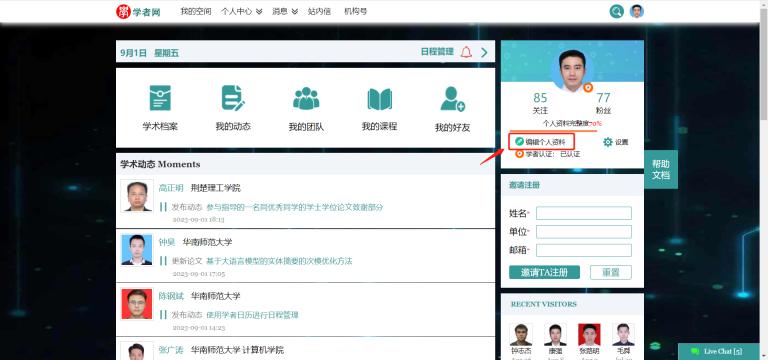Open 站内信 in the top navigation
768x360 pixels.
[x=319, y=11]
